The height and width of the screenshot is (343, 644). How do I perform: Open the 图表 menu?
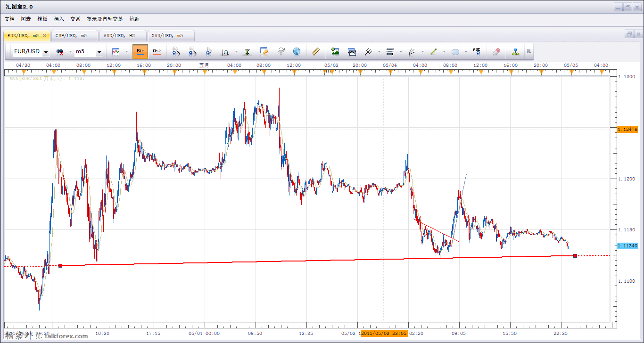[26, 19]
